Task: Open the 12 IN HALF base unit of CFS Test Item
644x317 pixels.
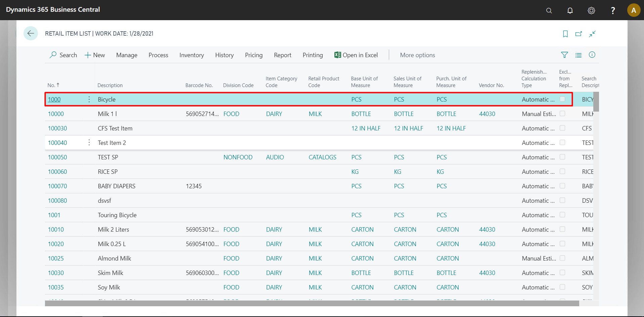Action: [366, 128]
